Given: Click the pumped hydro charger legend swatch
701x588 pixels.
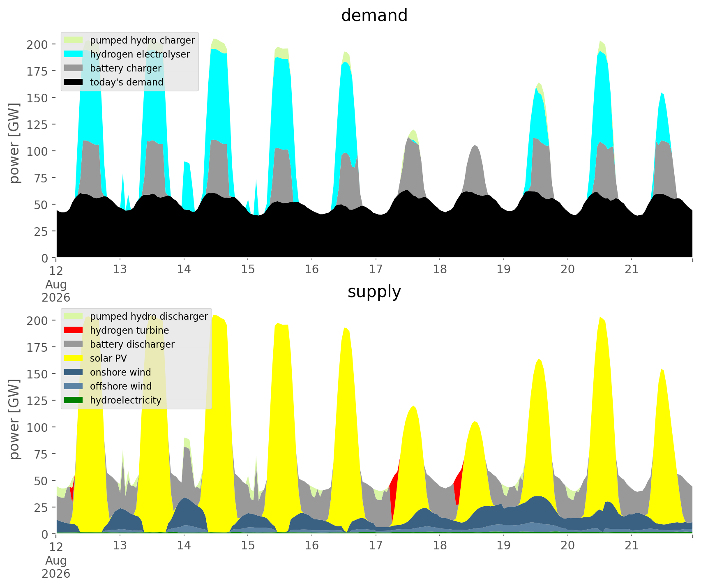Looking at the screenshot, I should 74,40.
